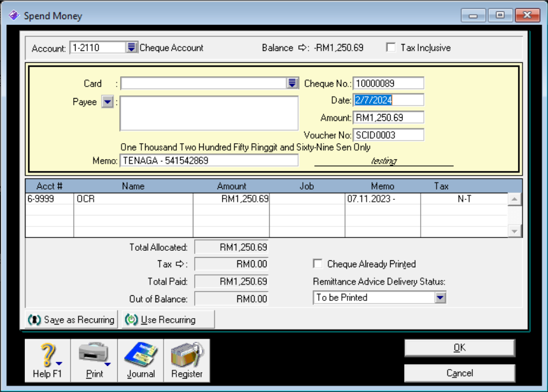
Task: Open the Card selection list arrow
Action: click(x=292, y=83)
